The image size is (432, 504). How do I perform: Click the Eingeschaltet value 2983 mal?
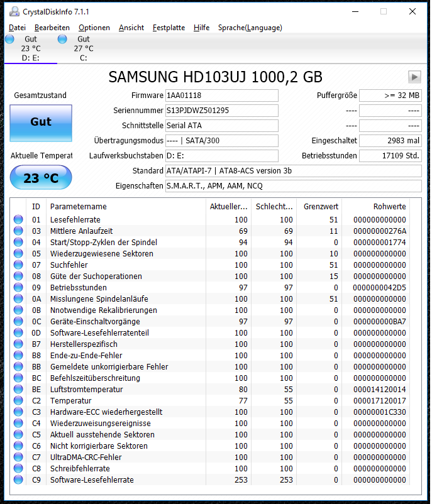tap(390, 141)
